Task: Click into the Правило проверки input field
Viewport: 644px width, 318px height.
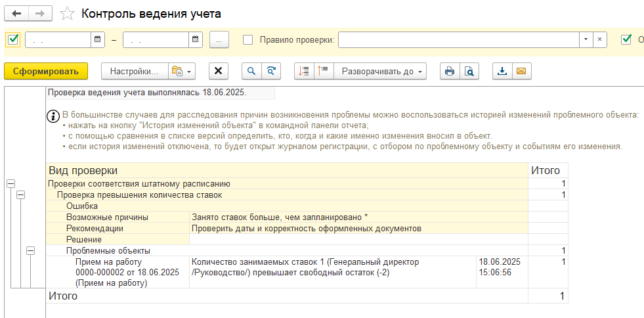Action: coord(459,40)
